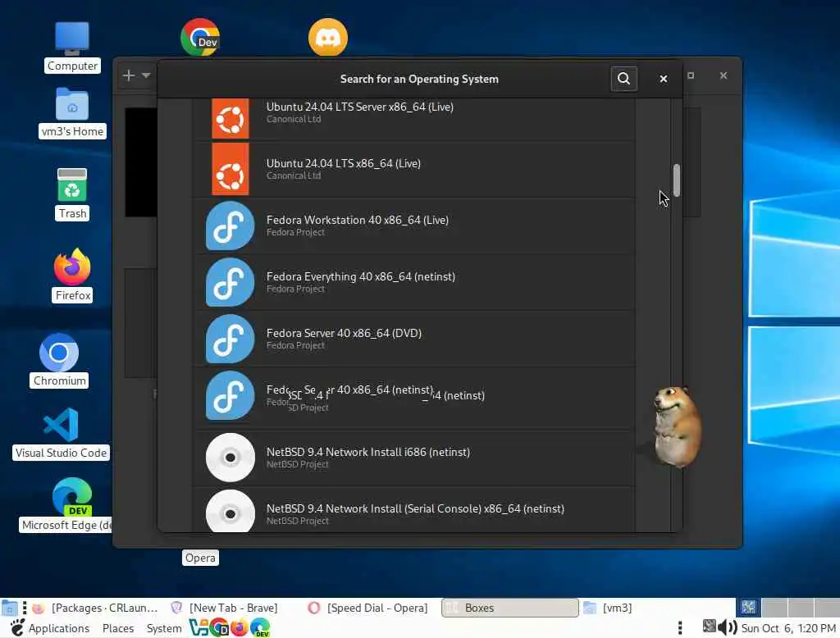
Task: Click the network tray icon beside the speaker
Action: pyautogui.click(x=710, y=626)
